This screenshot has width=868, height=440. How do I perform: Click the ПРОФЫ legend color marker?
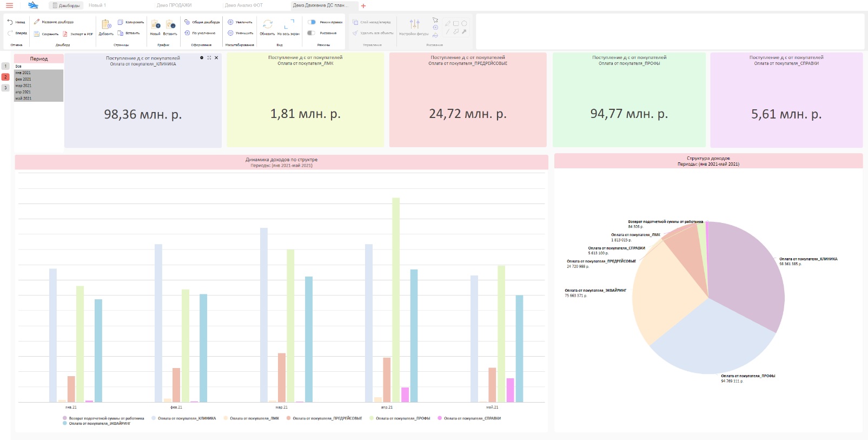click(x=372, y=418)
